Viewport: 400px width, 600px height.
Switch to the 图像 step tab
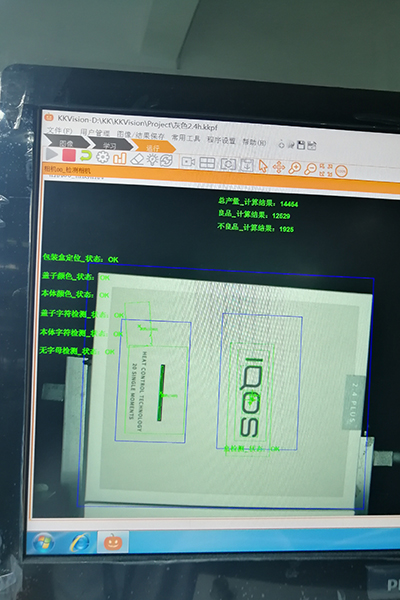coord(66,143)
